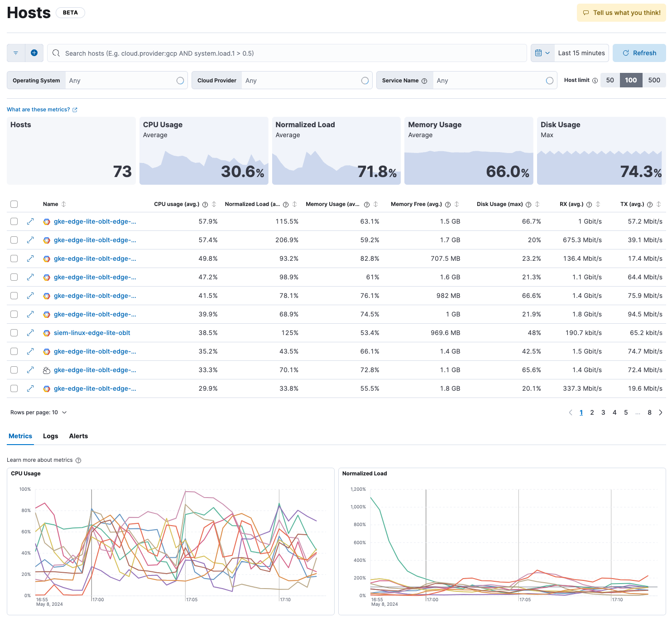Select the checkbox for siem-linux-edge-lite-oblt
The height and width of the screenshot is (618, 672).
coord(14,333)
